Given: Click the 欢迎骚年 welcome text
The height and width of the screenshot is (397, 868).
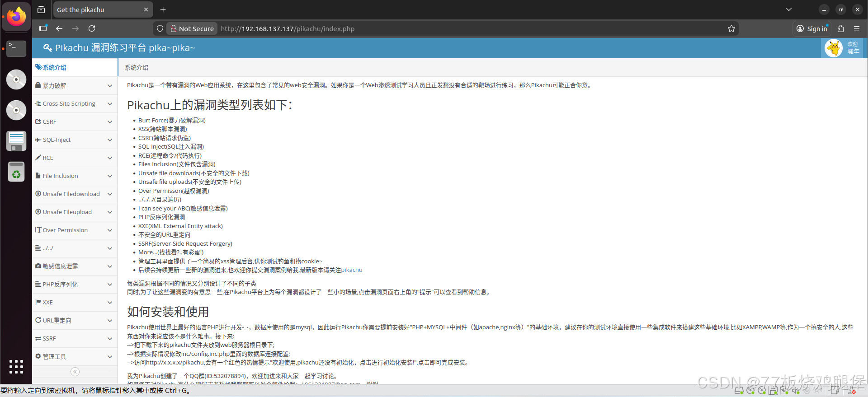Looking at the screenshot, I should (853, 48).
